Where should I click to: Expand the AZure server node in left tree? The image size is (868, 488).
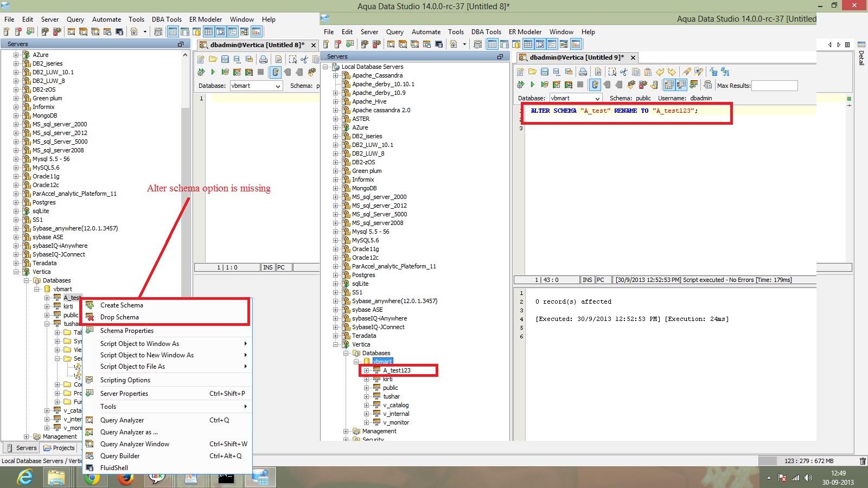[16, 55]
